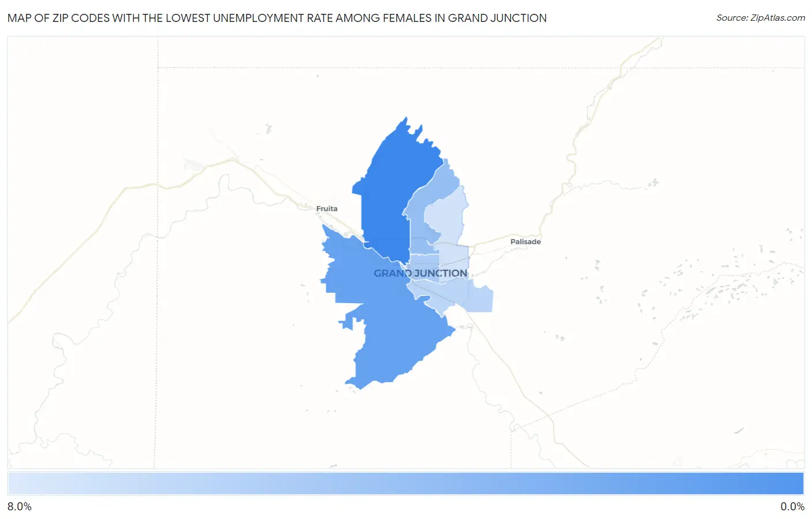Click the unemployment rate gradient legend bar
This screenshot has width=812, height=519.
click(405, 484)
